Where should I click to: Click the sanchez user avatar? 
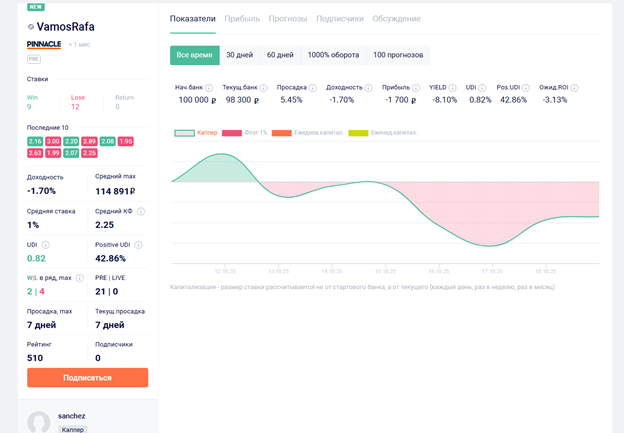pyautogui.click(x=39, y=422)
